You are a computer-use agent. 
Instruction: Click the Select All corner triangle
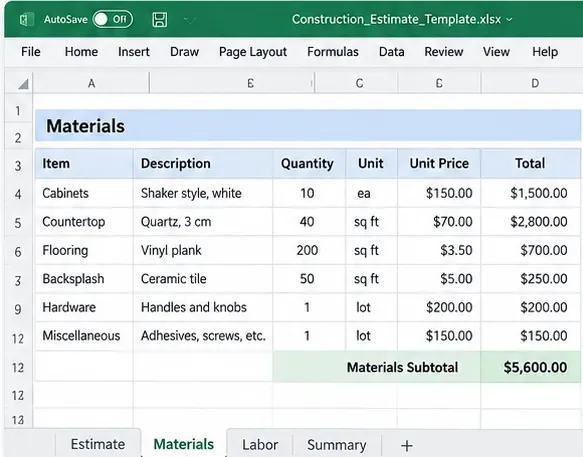pos(23,84)
